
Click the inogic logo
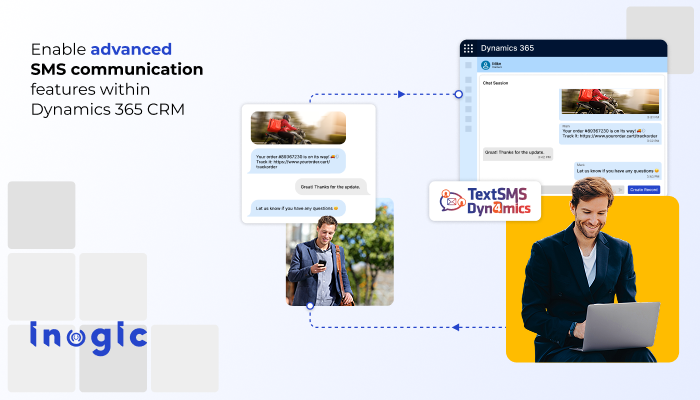(88, 338)
